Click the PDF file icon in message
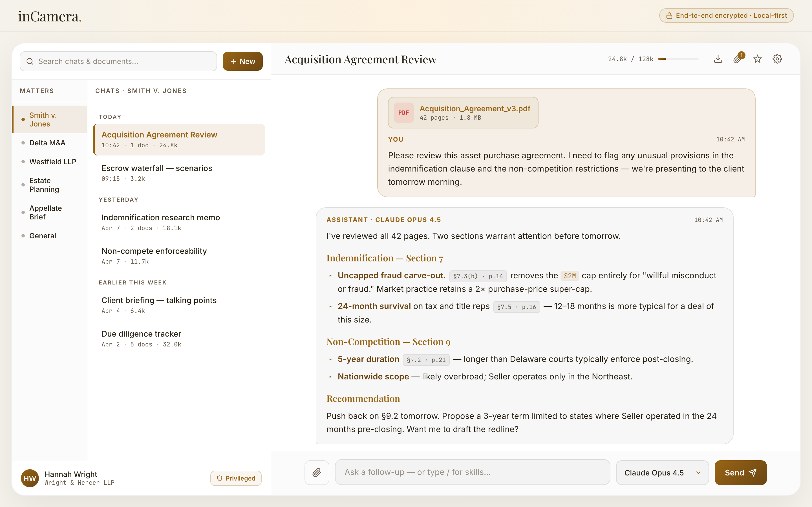812x507 pixels. (x=403, y=113)
